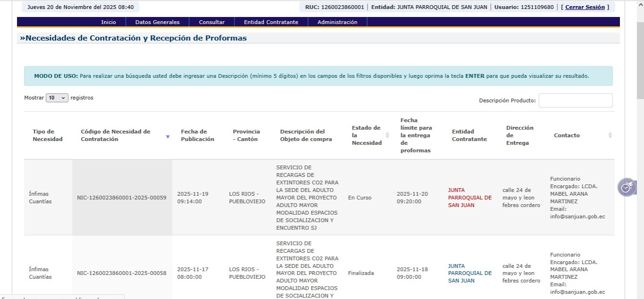The width and height of the screenshot is (644, 299).
Task: Click the Provincia - Cantón column header
Action: click(x=246, y=135)
